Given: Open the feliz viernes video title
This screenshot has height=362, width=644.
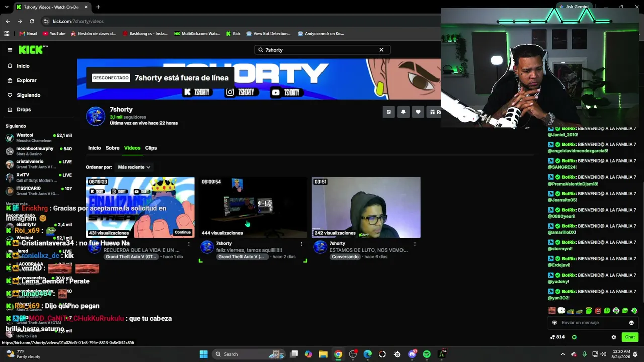Looking at the screenshot, I should point(249,250).
